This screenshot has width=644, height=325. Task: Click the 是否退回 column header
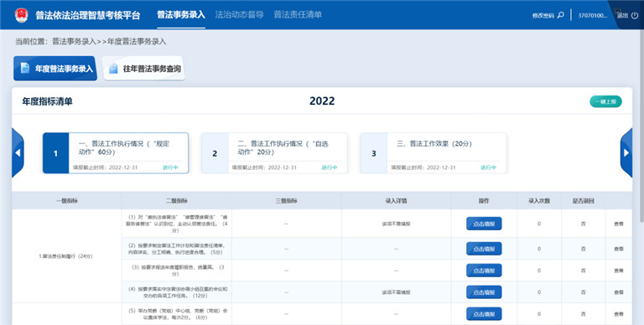[x=584, y=201]
